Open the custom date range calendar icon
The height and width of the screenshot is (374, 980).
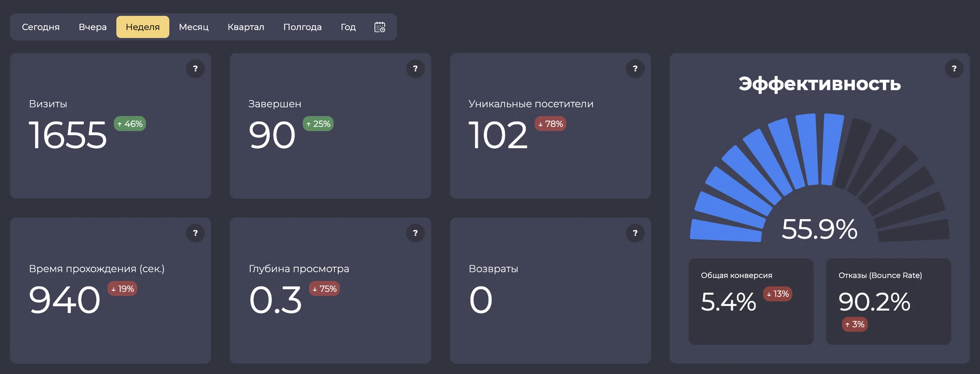pyautogui.click(x=380, y=27)
